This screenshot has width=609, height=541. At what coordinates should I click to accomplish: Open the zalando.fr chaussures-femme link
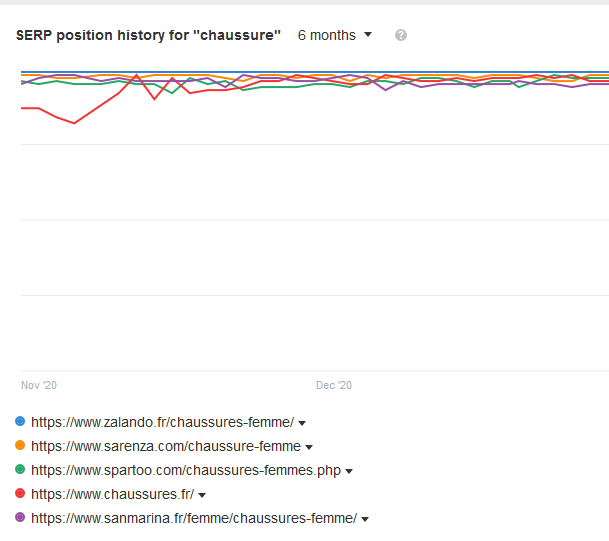(162, 422)
